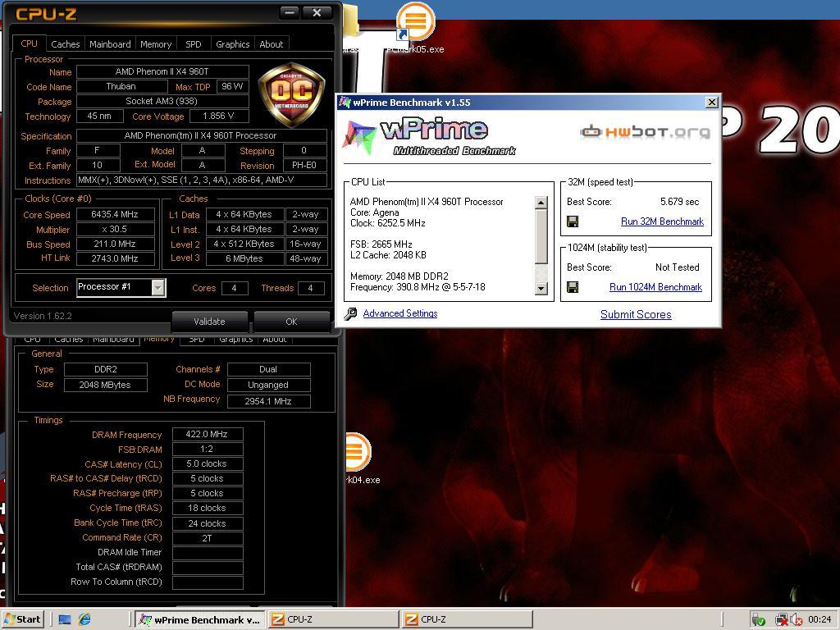This screenshot has width=840, height=630.
Task: Click the Max TDP value 96 W
Action: pos(232,86)
